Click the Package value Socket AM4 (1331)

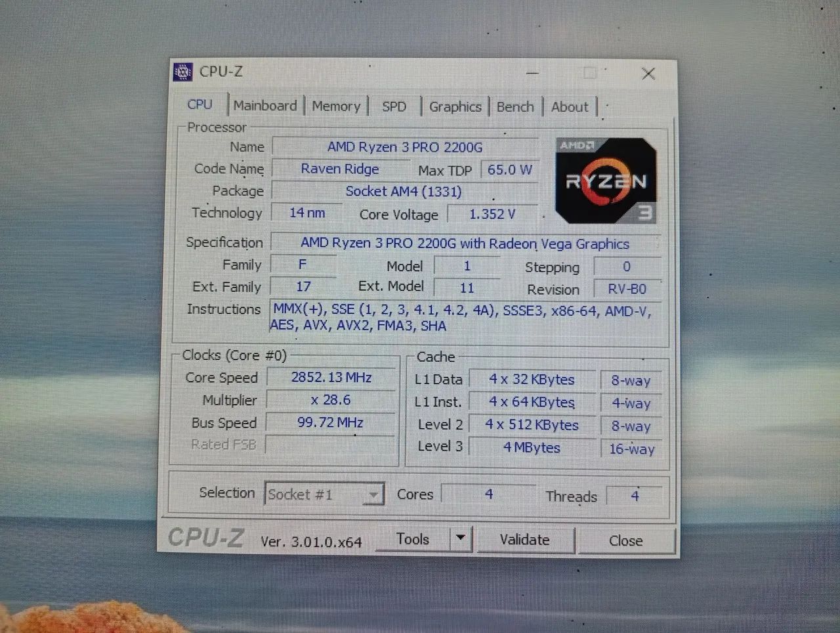pos(404,191)
